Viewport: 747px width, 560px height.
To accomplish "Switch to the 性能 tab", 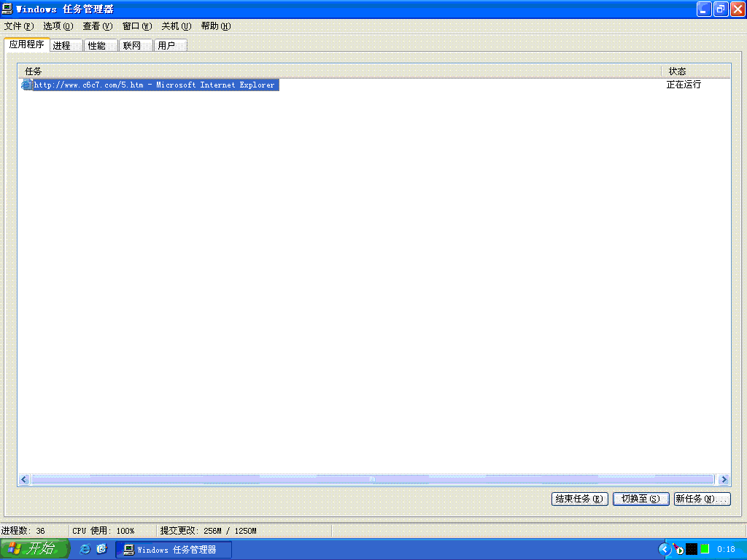I will 101,46.
